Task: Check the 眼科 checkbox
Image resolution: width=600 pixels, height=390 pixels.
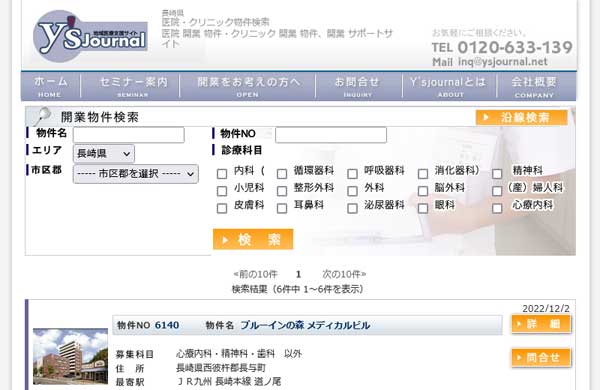Action: click(x=423, y=208)
